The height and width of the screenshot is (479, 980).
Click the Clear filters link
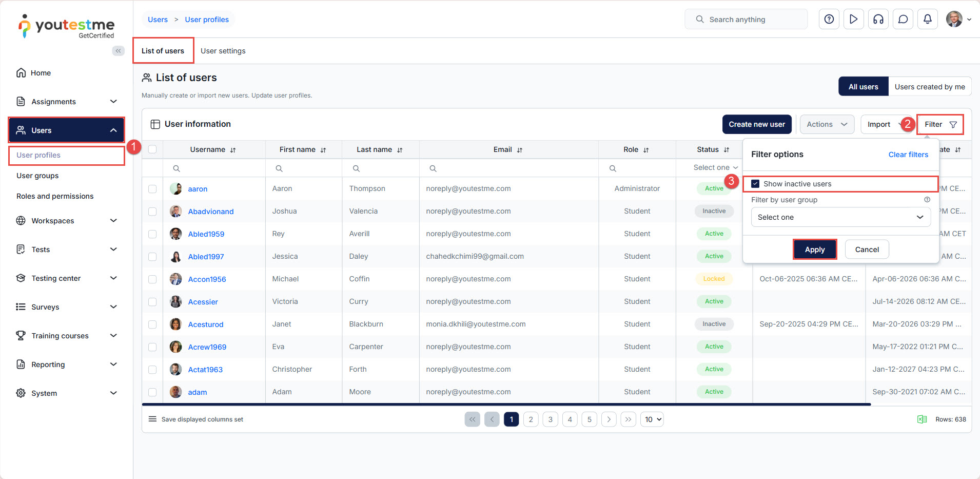(x=908, y=155)
